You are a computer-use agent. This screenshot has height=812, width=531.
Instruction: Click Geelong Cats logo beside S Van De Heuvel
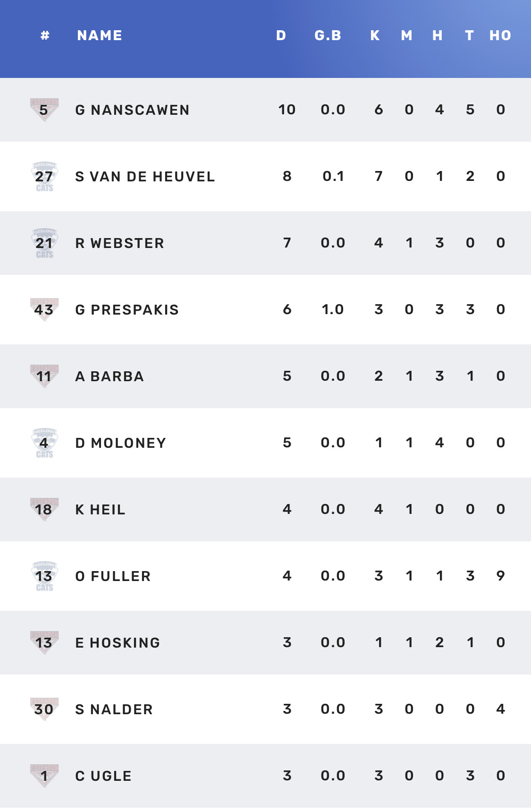coord(44,176)
